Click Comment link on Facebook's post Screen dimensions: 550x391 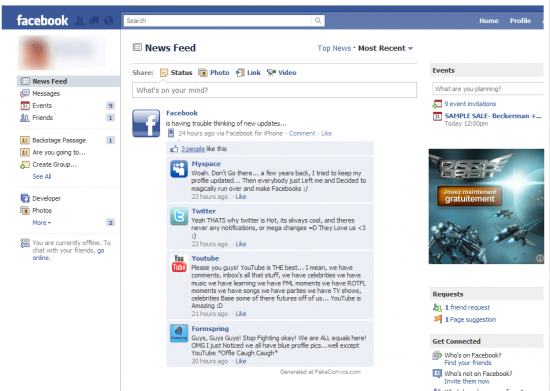[302, 133]
